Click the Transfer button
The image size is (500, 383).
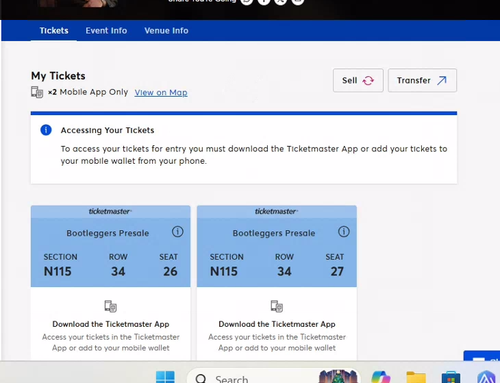(422, 80)
